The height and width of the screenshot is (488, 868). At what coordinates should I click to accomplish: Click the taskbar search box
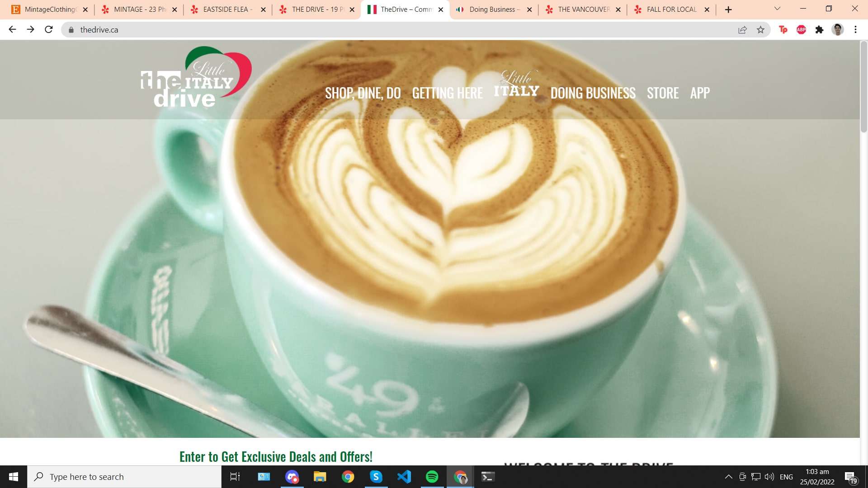click(x=124, y=477)
